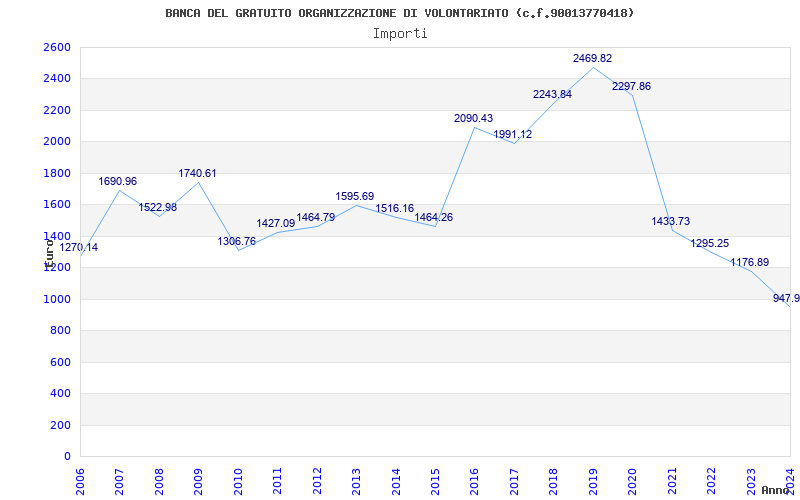Screen dimensions: 800x500
Task: Click data label 1464.26
Action: [434, 217]
